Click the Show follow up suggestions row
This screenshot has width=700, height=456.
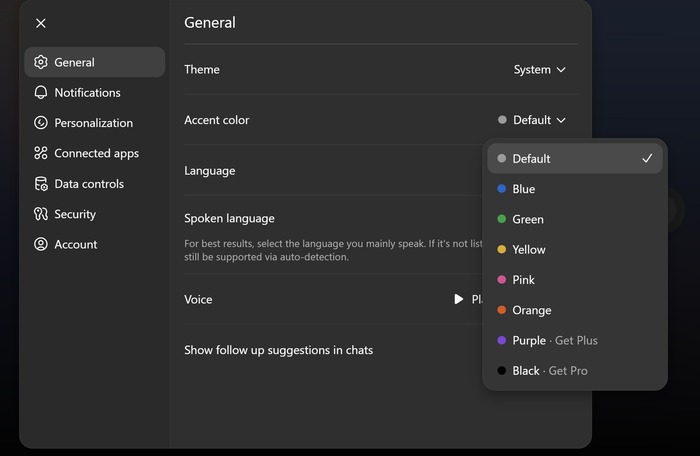click(279, 350)
